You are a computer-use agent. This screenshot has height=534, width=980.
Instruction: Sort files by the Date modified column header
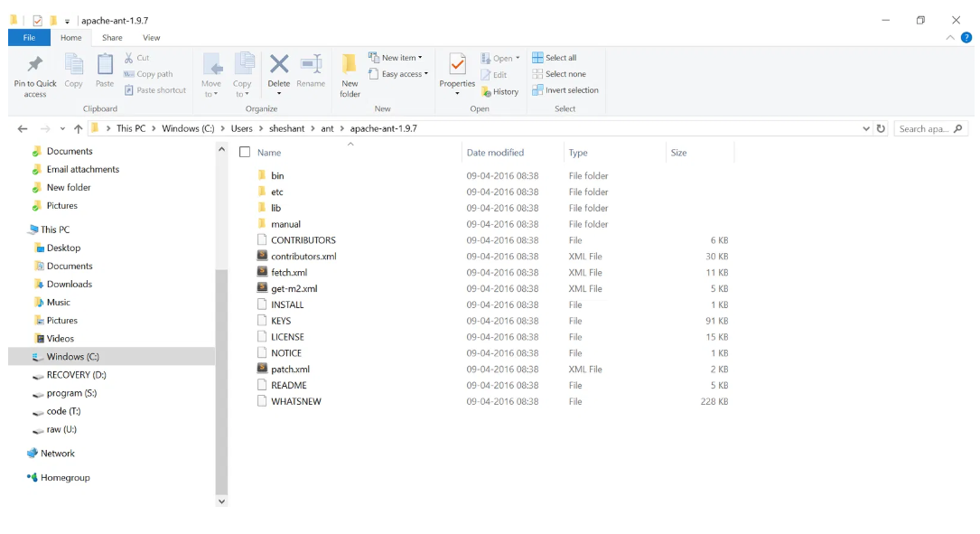pos(495,153)
